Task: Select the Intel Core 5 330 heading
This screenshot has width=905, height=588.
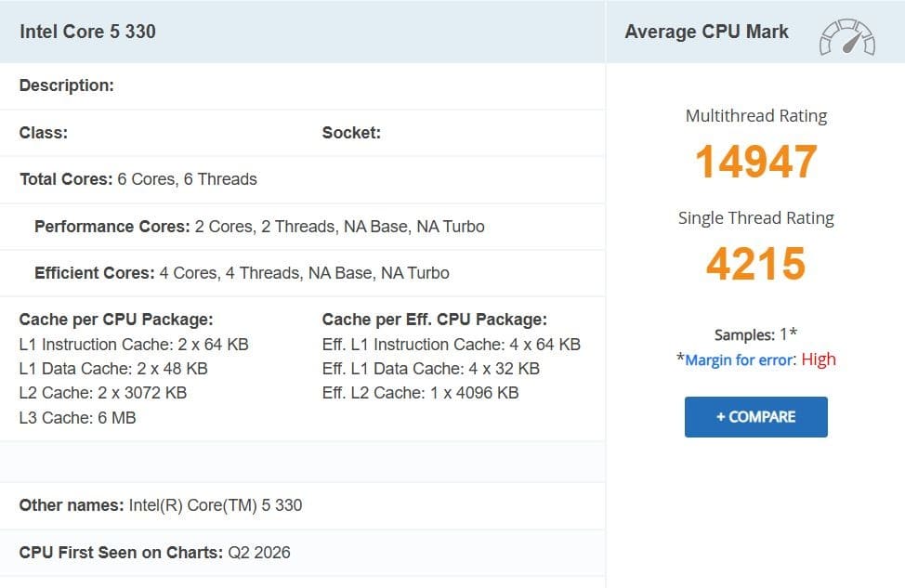Action: [88, 32]
